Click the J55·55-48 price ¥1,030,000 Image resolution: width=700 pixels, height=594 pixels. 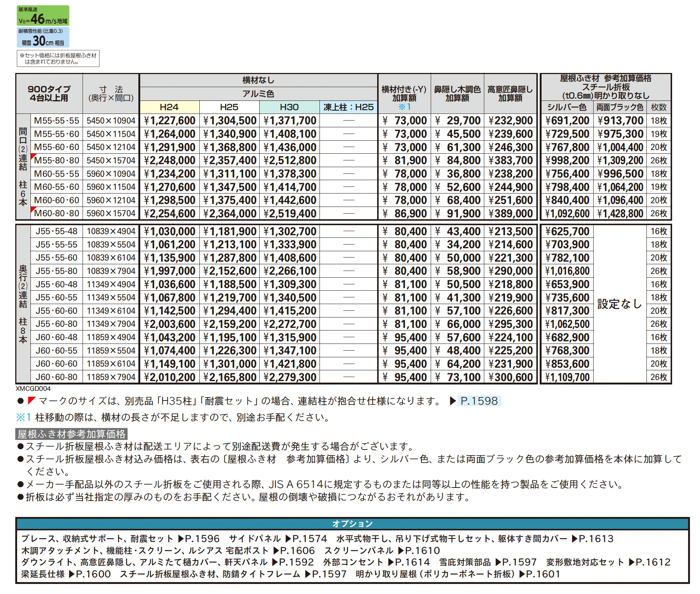(170, 231)
